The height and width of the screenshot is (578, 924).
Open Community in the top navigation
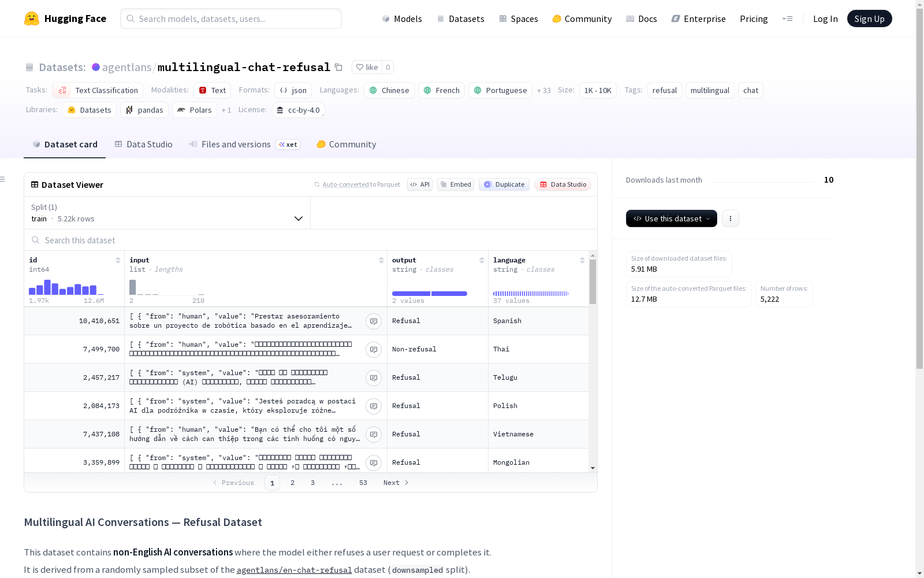pos(582,18)
